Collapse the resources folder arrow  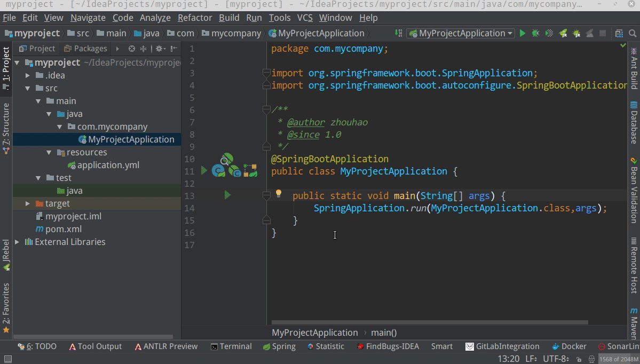point(49,153)
